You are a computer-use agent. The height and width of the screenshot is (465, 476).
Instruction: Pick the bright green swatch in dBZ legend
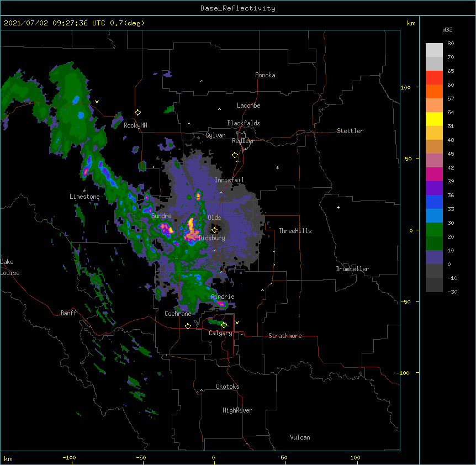point(434,230)
